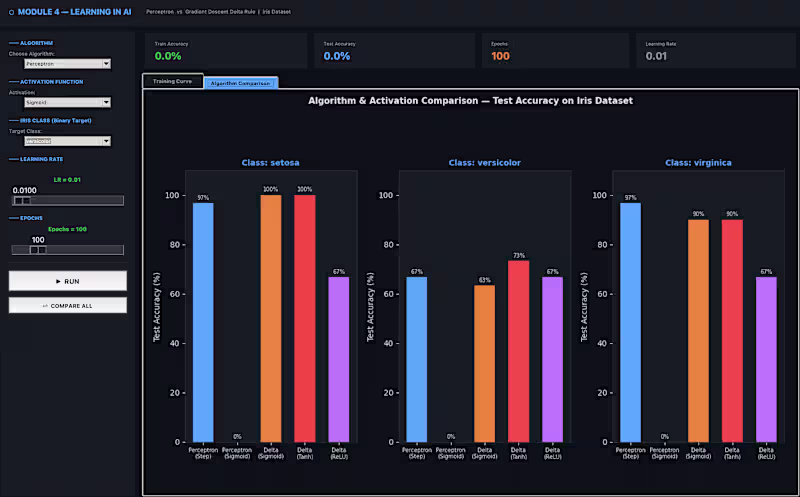Click the Delta (ReLU) axis label in virginica chart
The width and height of the screenshot is (800, 497).
coord(766,454)
